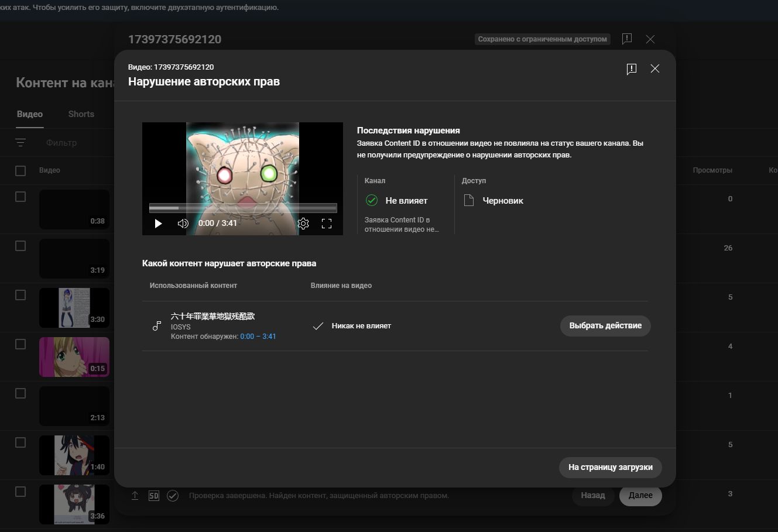Open video player settings gear
The height and width of the screenshot is (532, 778).
point(303,224)
